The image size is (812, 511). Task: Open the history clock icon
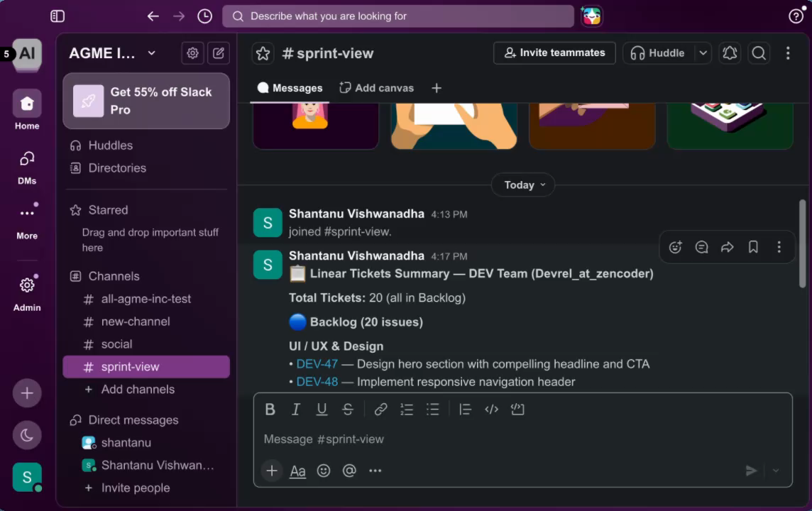(205, 16)
